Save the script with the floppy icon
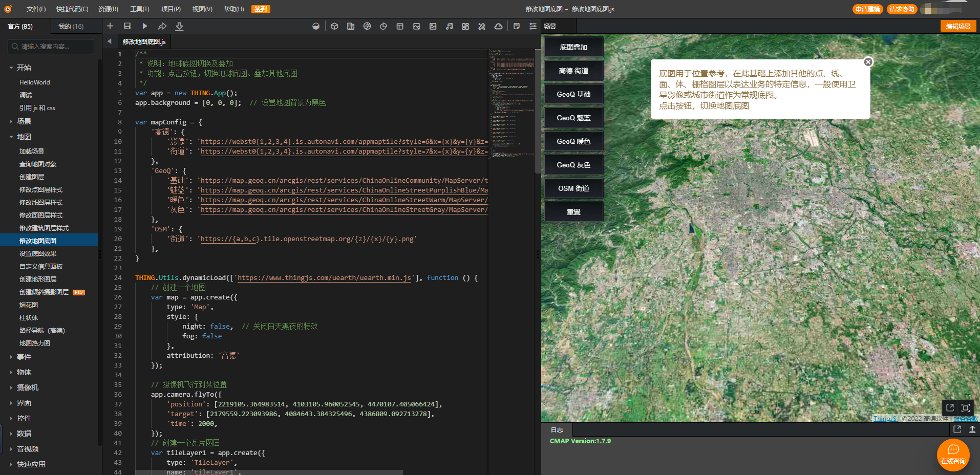 pyautogui.click(x=127, y=26)
